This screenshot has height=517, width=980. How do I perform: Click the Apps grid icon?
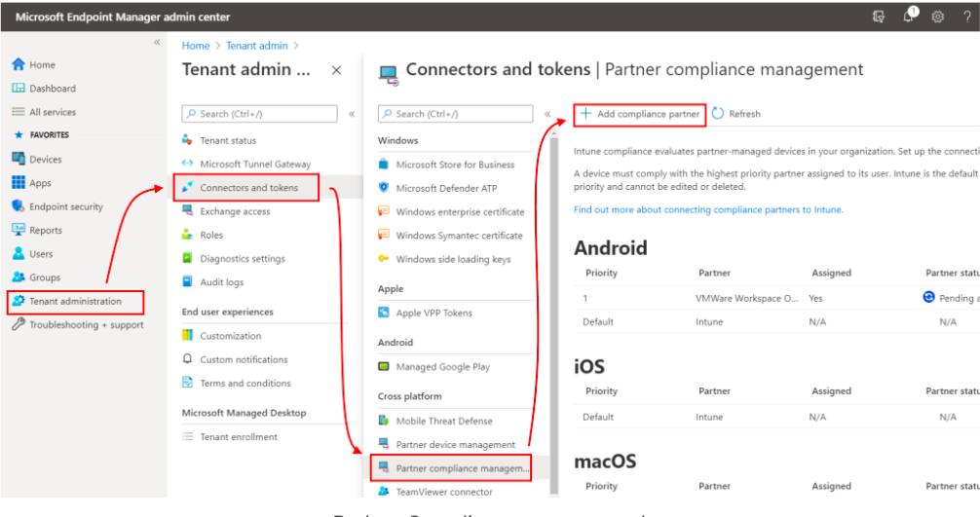[x=19, y=182]
